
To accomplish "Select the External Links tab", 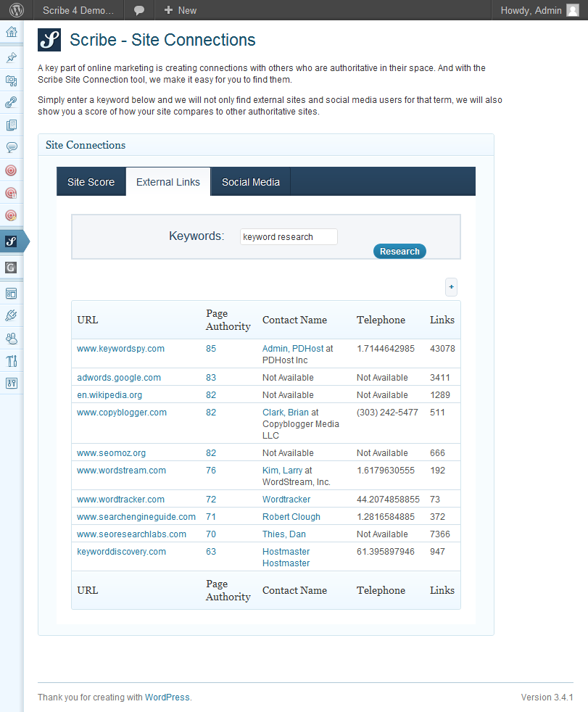I will (168, 182).
